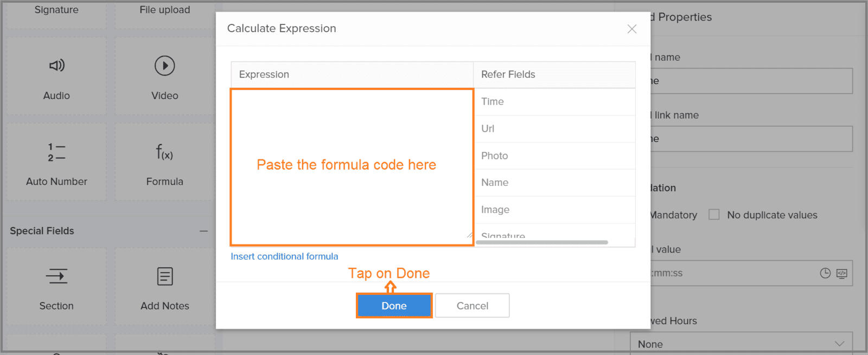
Task: Open Insert conditional formula link
Action: point(284,256)
